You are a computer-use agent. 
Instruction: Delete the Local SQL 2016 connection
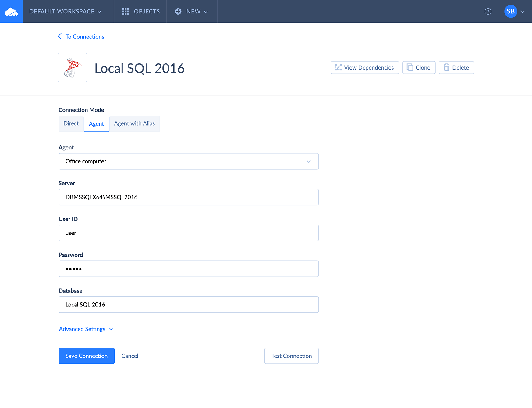(x=456, y=68)
